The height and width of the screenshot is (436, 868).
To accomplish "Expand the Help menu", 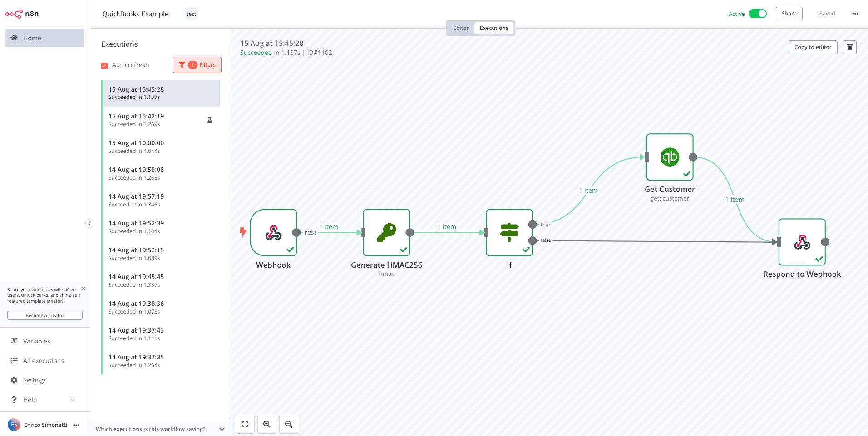I will click(x=44, y=400).
